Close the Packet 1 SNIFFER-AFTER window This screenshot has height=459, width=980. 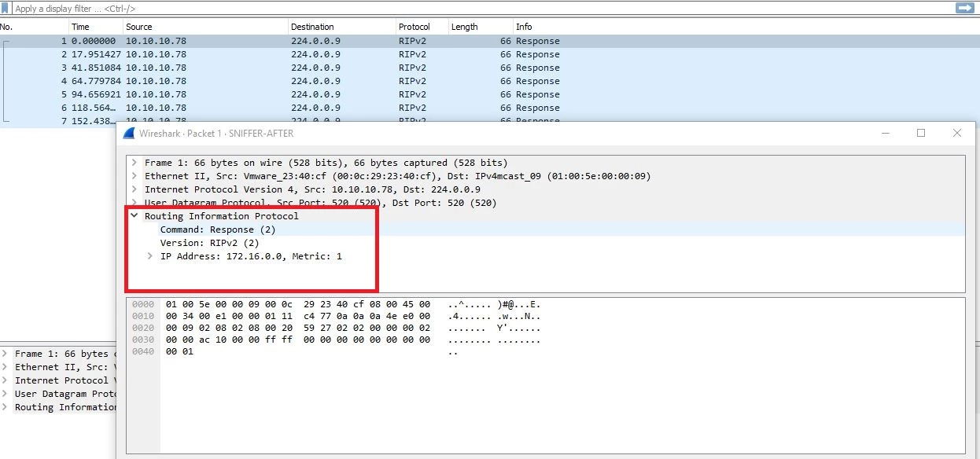(957, 133)
